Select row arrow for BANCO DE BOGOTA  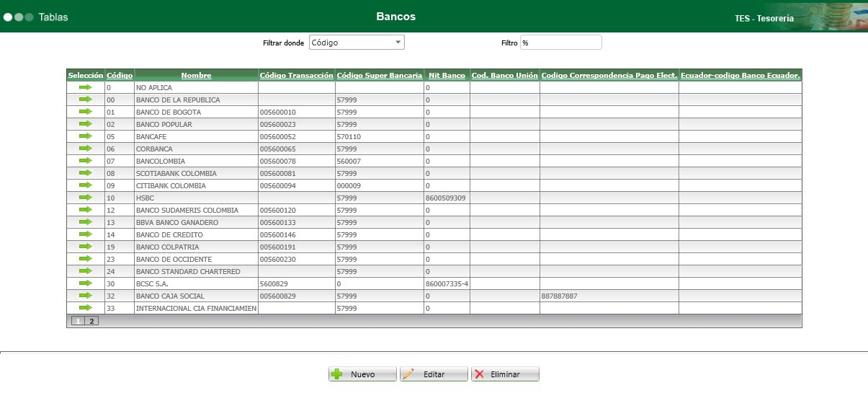click(x=86, y=112)
